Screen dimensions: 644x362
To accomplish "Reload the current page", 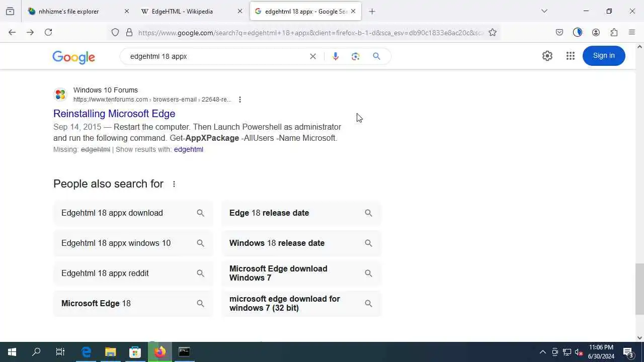I will click(48, 32).
